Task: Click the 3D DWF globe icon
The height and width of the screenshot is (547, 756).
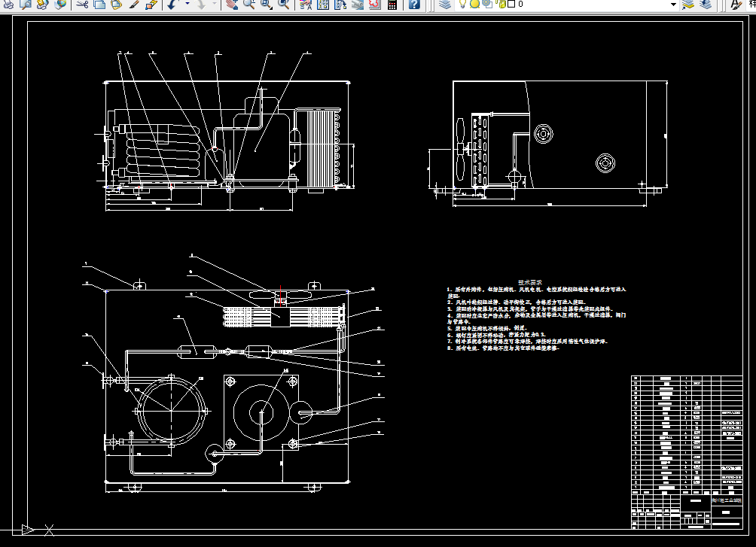Action: click(x=61, y=4)
